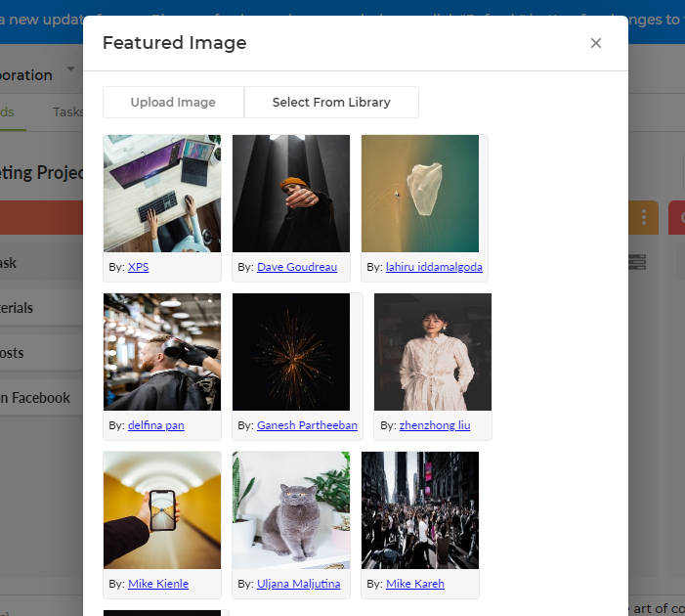The width and height of the screenshot is (685, 616).
Task: Choose the fireworks photo by Ganesh Partheeban
Action: point(291,351)
